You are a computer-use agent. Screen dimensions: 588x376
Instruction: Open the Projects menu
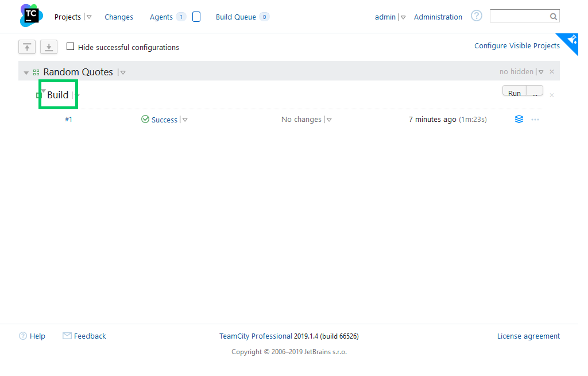tap(68, 17)
